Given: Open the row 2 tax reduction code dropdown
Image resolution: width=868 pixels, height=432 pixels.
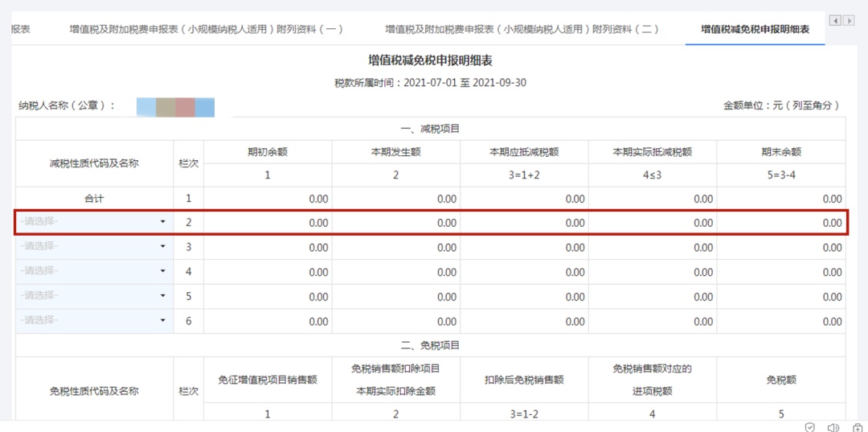Looking at the screenshot, I should click(x=95, y=222).
